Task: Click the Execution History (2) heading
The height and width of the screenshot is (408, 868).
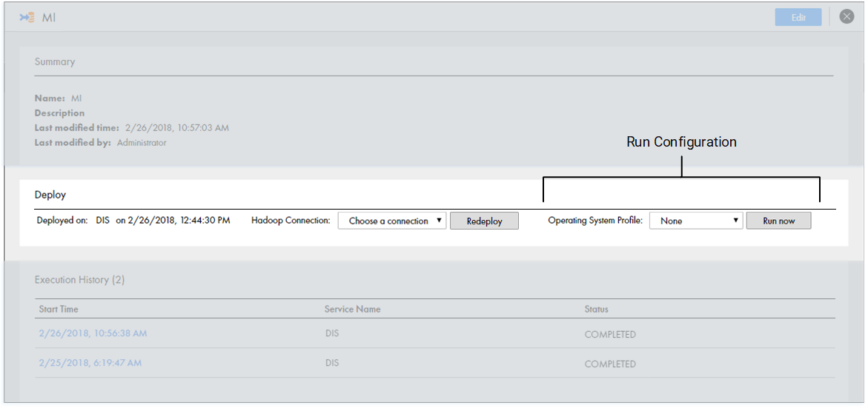Action: 80,280
